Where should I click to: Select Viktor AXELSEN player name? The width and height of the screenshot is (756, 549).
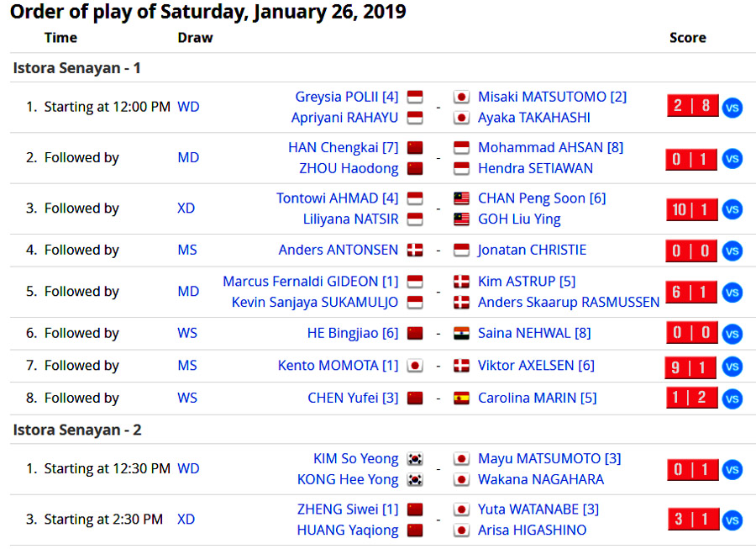(536, 366)
